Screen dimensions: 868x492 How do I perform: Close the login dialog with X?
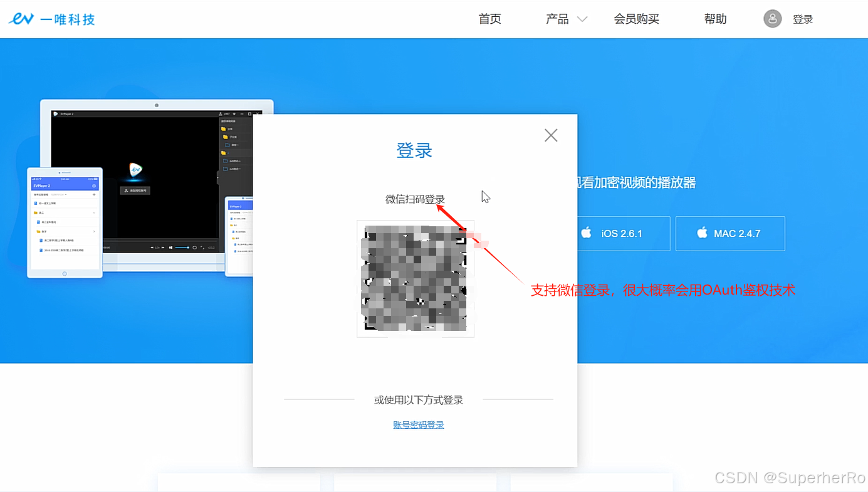coord(551,135)
